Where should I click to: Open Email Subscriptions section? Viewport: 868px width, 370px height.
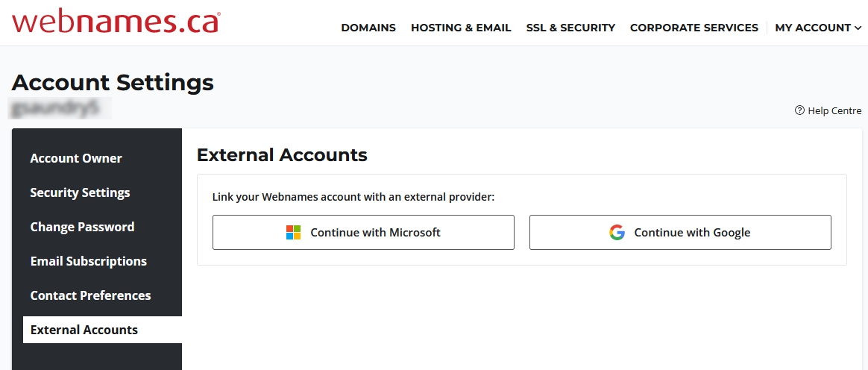[89, 261]
